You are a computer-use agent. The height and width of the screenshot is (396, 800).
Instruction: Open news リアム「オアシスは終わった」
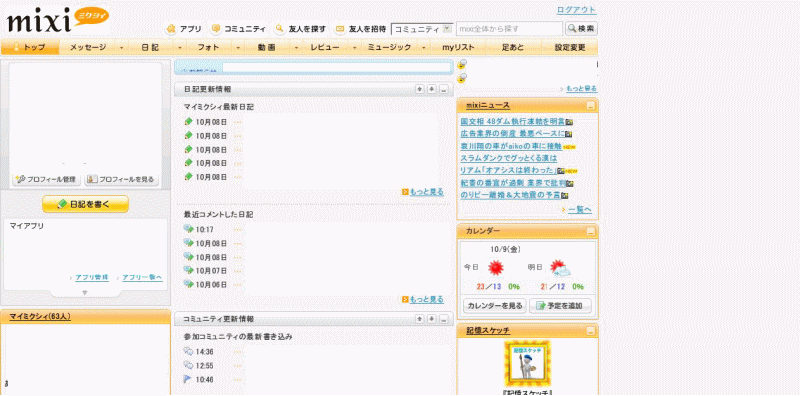[x=508, y=171]
